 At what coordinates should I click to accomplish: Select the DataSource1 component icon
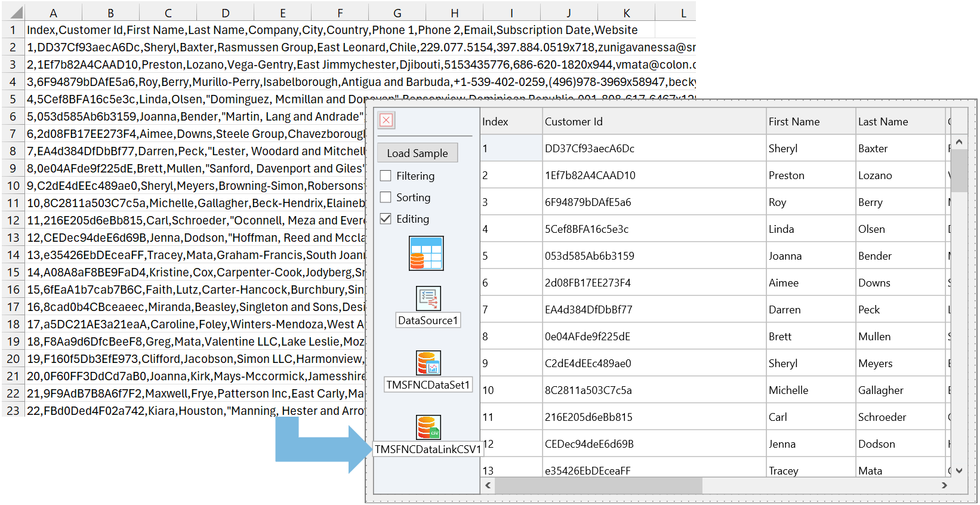tap(428, 298)
